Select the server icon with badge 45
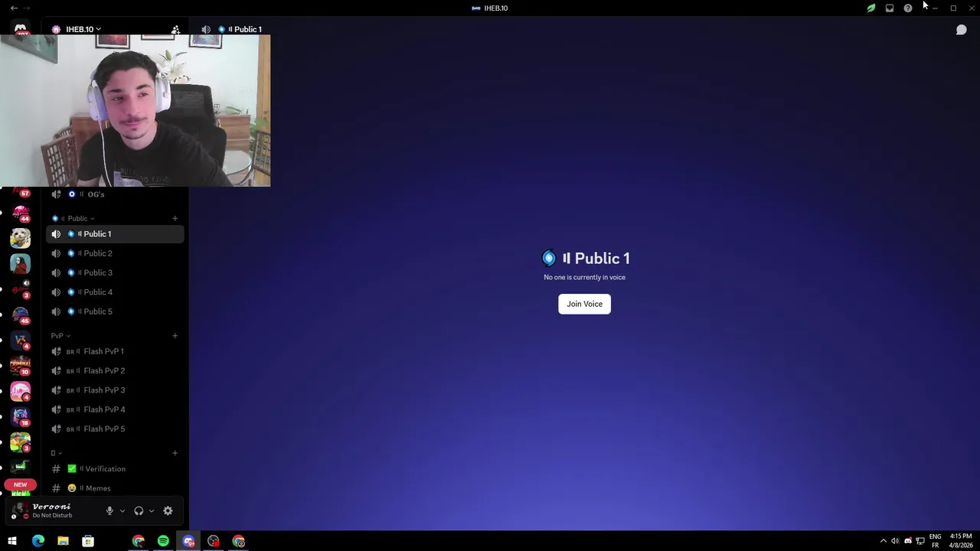Viewport: 980px width, 551px height. [21, 315]
